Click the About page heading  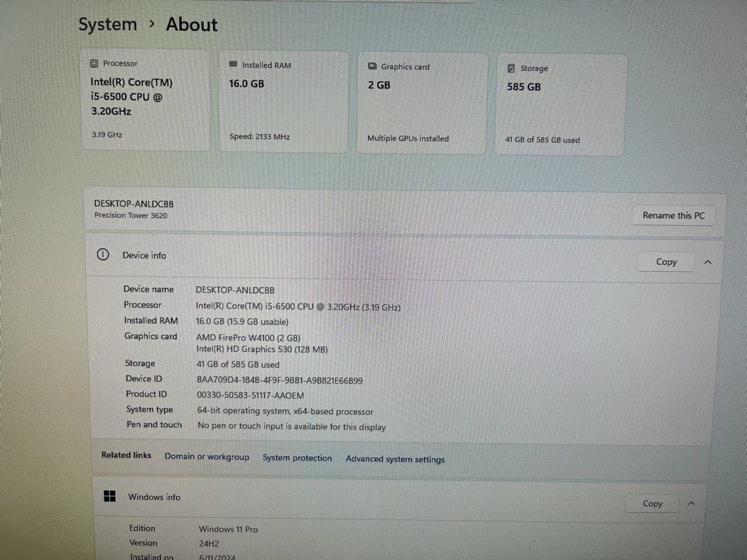pyautogui.click(x=192, y=25)
